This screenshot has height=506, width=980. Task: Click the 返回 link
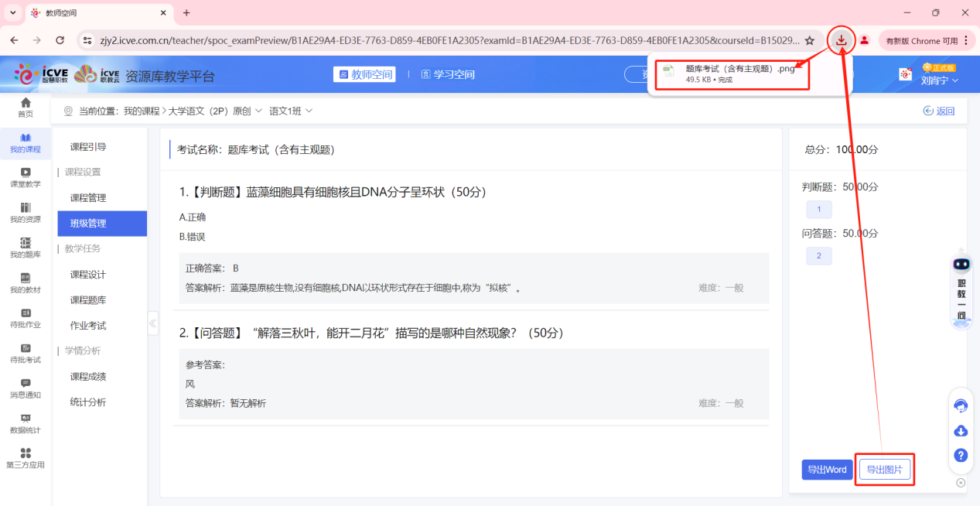point(939,111)
